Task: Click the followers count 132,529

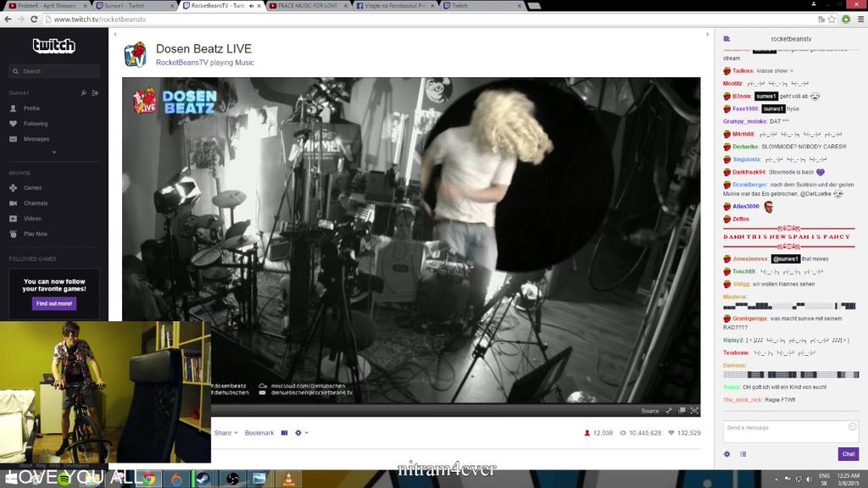Action: pos(684,433)
